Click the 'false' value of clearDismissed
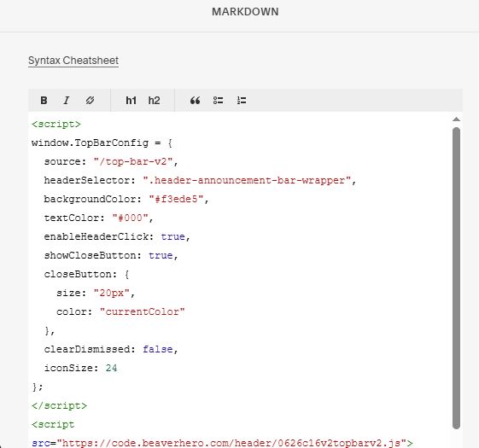The width and height of the screenshot is (479, 448). [158, 349]
